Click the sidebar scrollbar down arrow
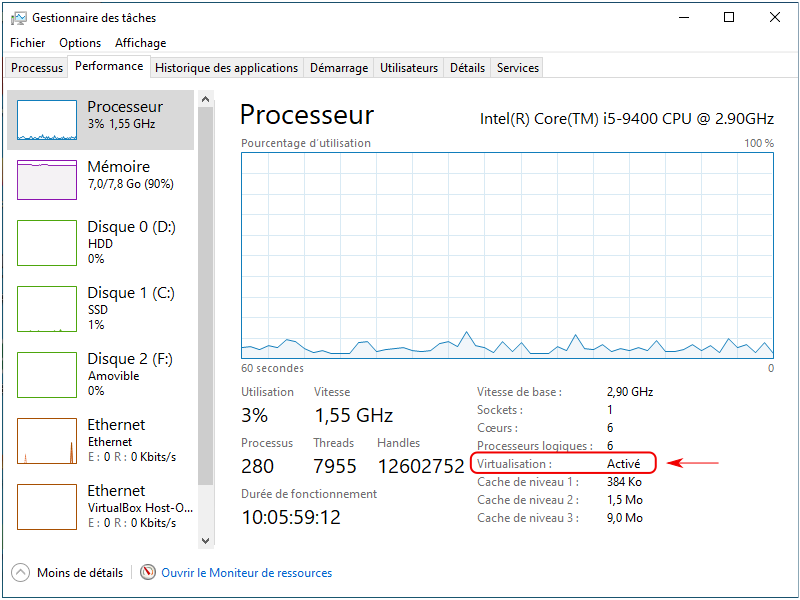Viewport: 800px width, 600px height. [206, 540]
